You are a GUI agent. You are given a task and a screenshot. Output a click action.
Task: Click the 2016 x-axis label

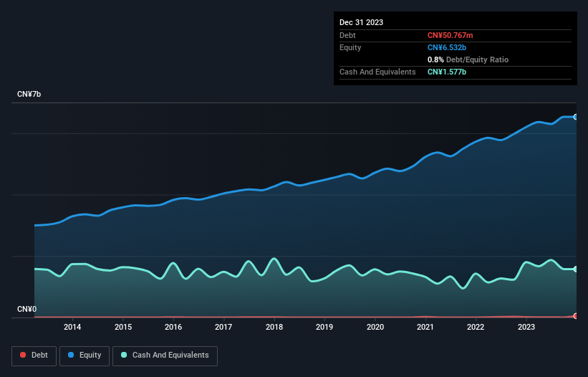pyautogui.click(x=173, y=327)
